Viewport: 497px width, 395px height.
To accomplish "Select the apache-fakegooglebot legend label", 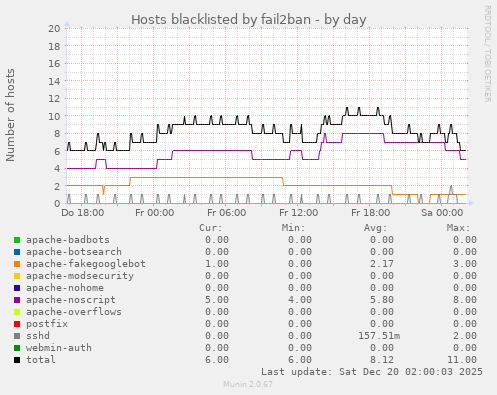I will pos(86,264).
